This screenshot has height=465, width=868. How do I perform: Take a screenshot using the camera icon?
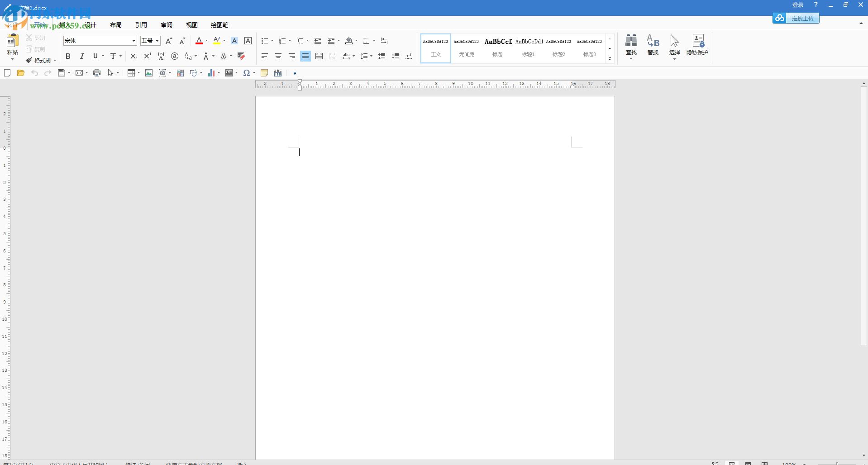pos(163,73)
